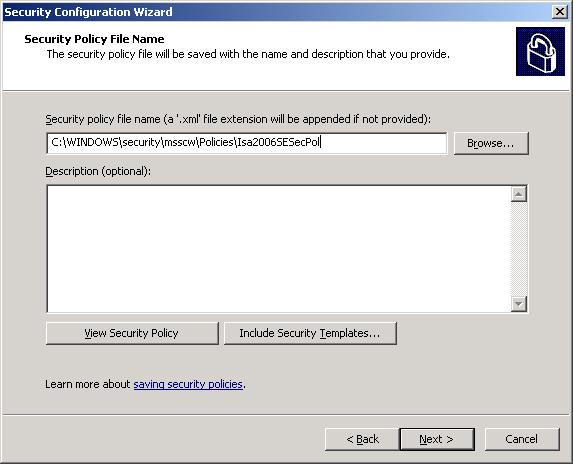Click the 'Description (optional)' label
Screen dimensions: 573x464
(x=98, y=171)
